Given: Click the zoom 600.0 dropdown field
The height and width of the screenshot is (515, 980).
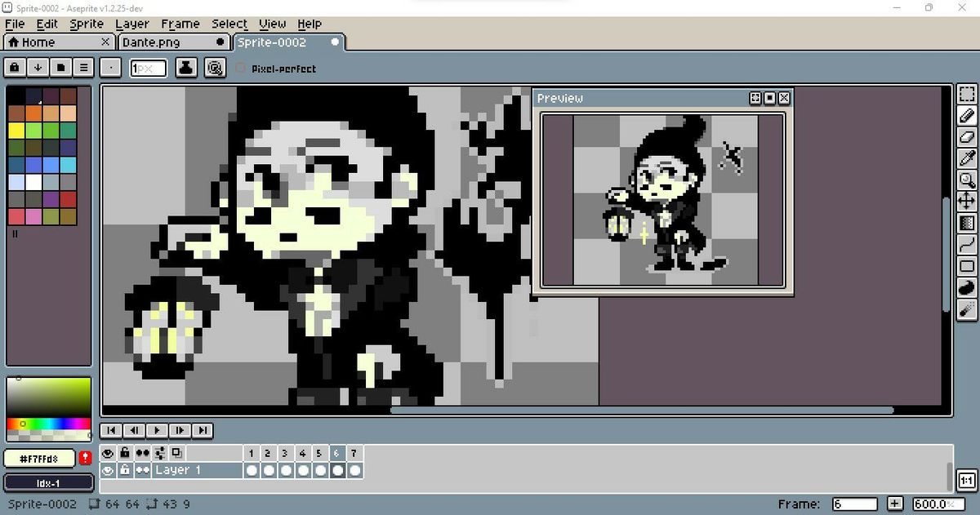Looking at the screenshot, I should (x=939, y=504).
